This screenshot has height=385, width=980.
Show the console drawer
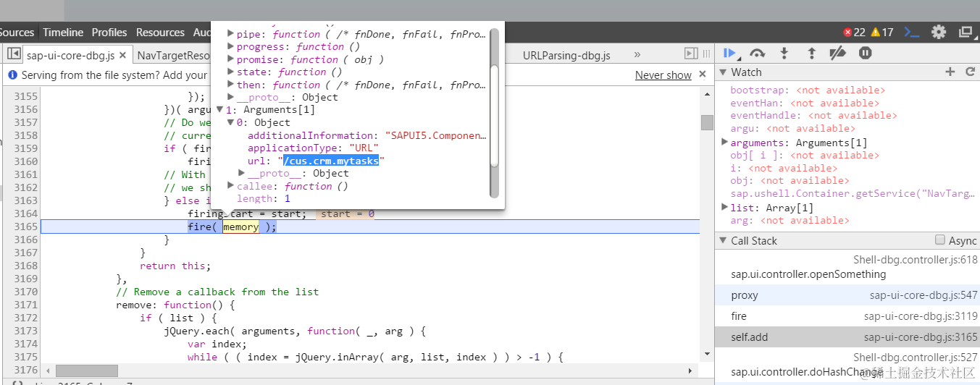click(x=913, y=32)
